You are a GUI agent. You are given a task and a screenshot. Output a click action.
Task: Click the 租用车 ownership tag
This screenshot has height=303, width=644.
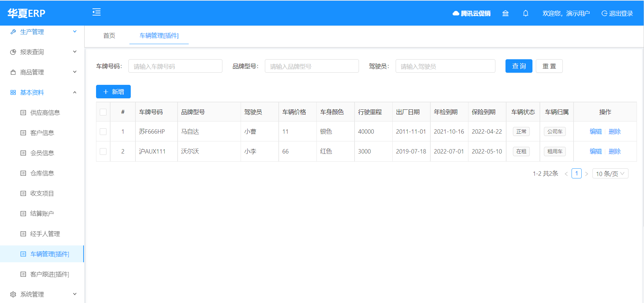click(555, 151)
